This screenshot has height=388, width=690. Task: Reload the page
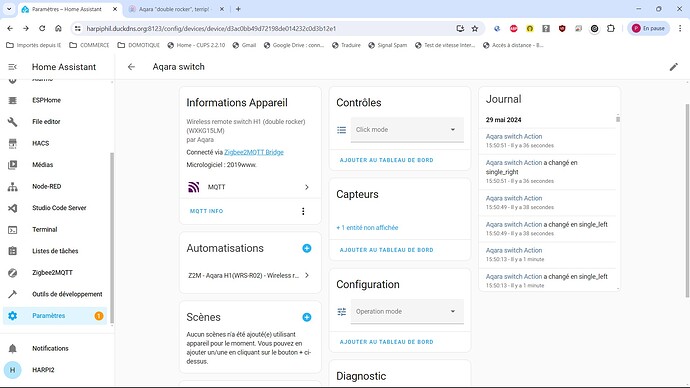click(42, 29)
